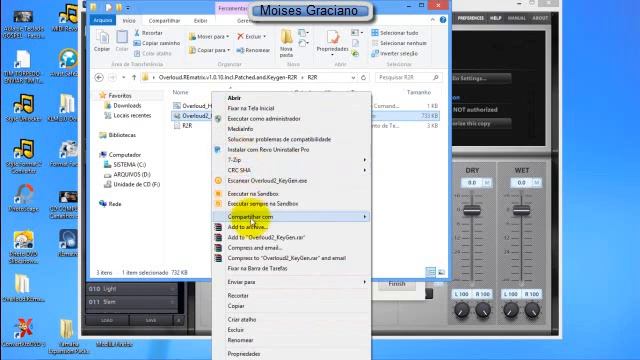Screen dimensions: 640x360
Task: Adjust the WET fader slider
Action: (x=522, y=210)
